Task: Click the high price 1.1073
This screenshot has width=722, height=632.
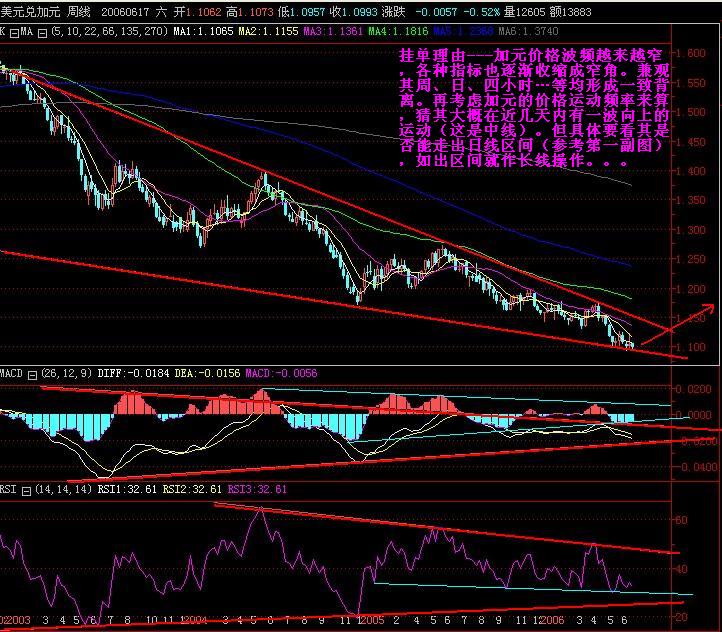Action: pos(256,12)
